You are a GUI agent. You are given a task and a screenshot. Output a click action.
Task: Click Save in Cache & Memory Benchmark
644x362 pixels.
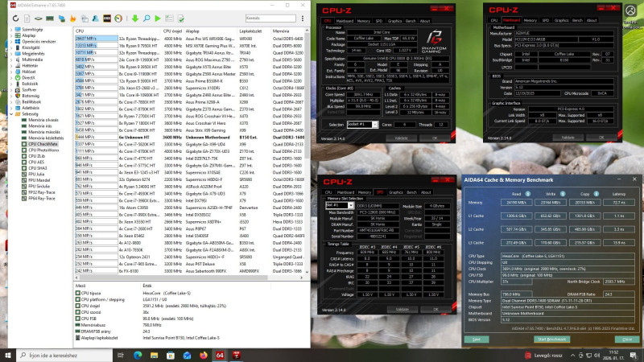point(477,339)
